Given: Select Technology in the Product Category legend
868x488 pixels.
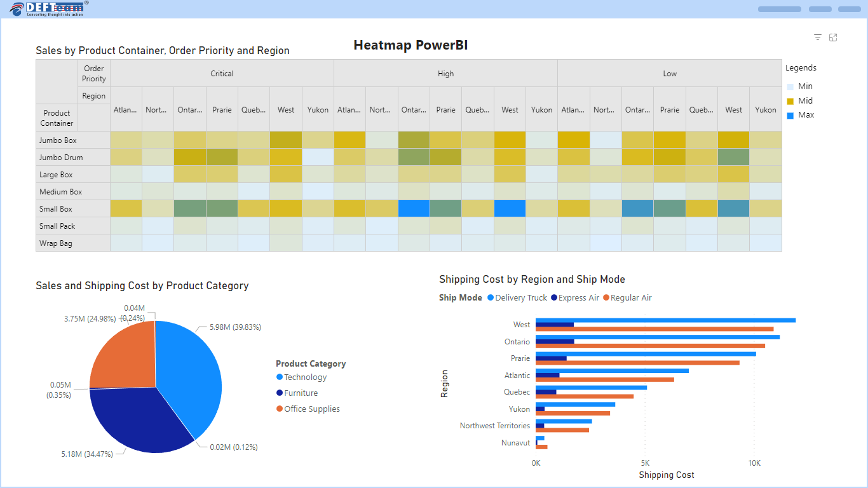Looking at the screenshot, I should 301,377.
